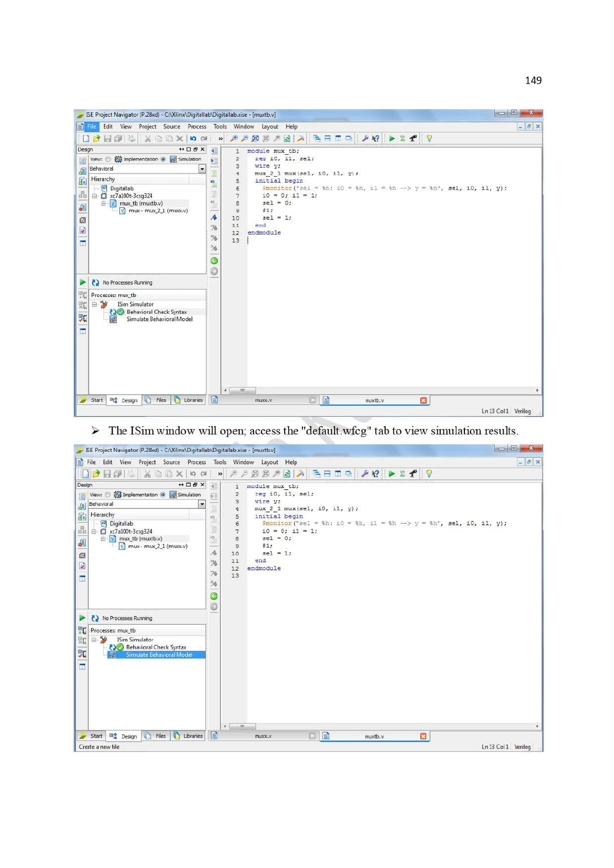Select Implementation view radio in lower window
The image size is (614, 868).
(x=108, y=495)
